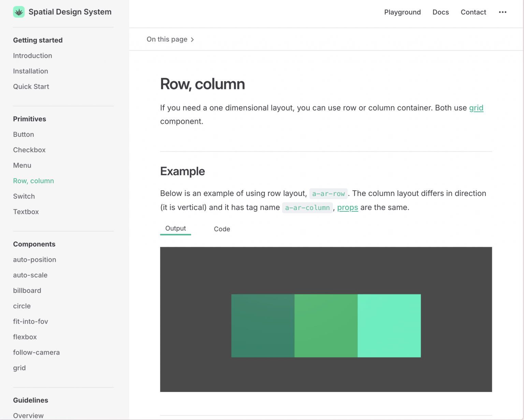Open the Overview guideline in the sidebar

(x=28, y=415)
